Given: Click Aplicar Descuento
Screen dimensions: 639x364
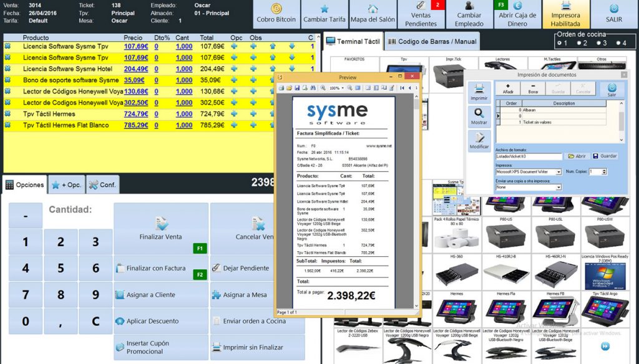Looking at the screenshot, I should 161,321.
